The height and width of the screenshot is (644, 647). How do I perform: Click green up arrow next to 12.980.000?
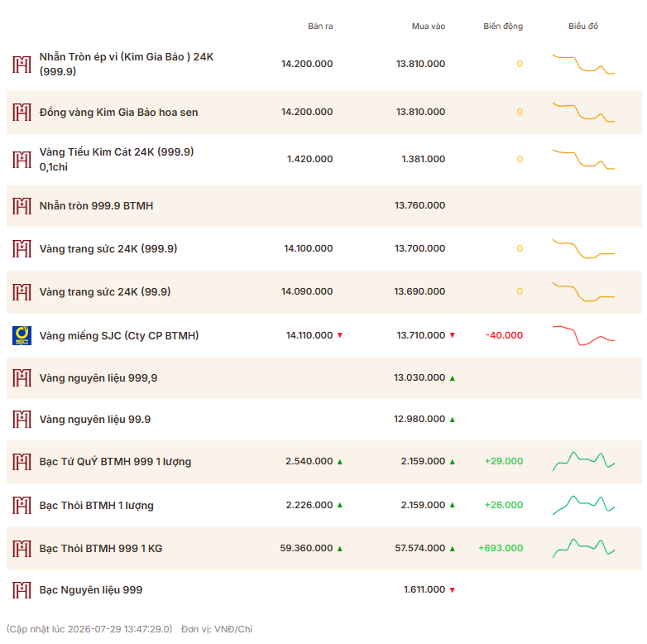click(x=453, y=420)
